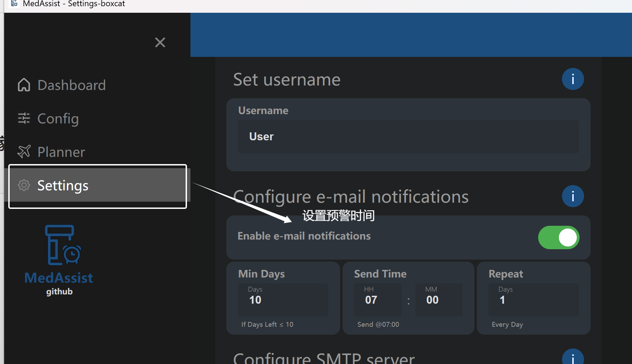The height and width of the screenshot is (364, 632).
Task: Go to the Config page
Action: tap(48, 118)
